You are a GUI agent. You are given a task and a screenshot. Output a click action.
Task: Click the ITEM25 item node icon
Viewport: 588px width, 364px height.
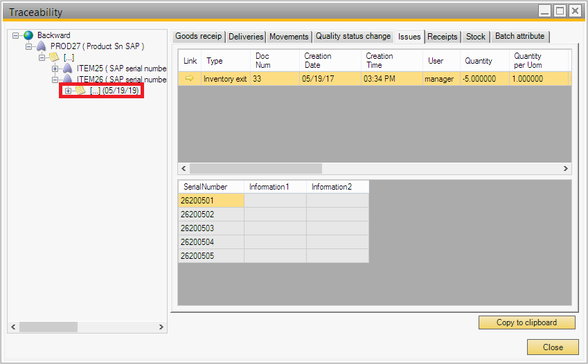point(67,69)
